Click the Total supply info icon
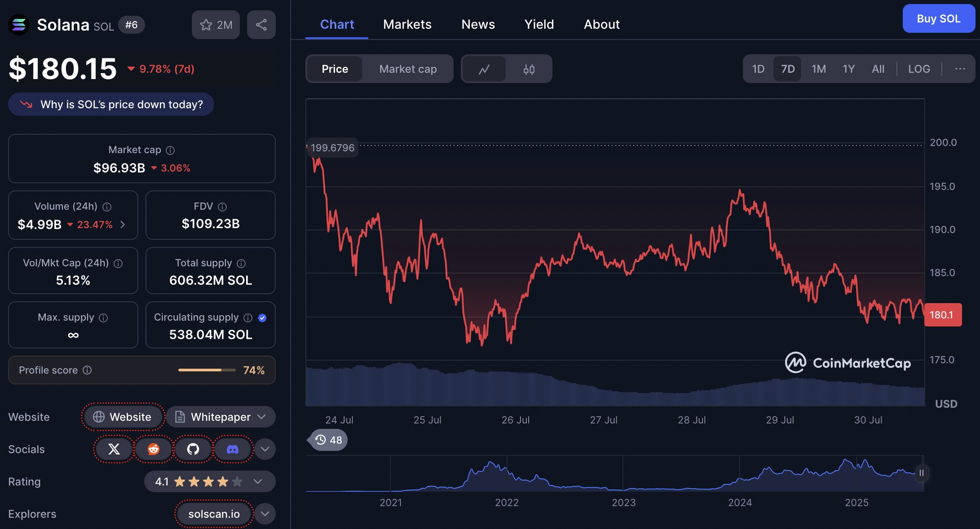This screenshot has height=529, width=980. point(241,264)
